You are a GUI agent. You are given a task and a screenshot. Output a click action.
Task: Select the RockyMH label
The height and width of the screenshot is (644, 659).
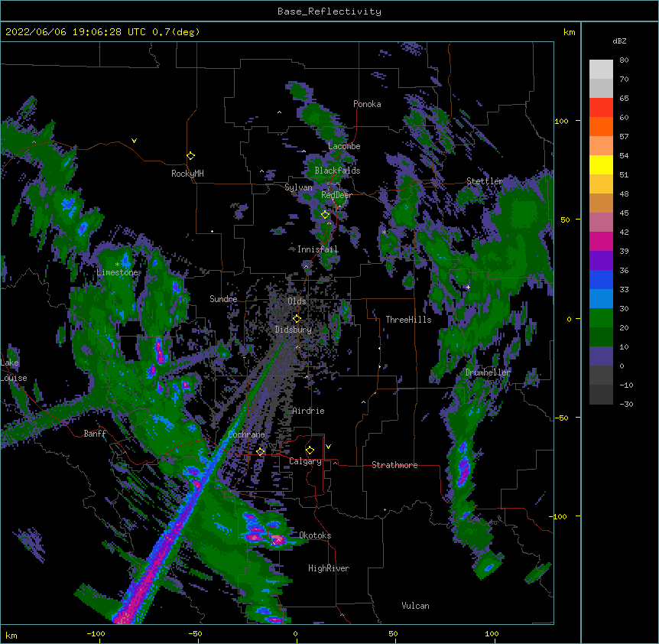(x=187, y=174)
